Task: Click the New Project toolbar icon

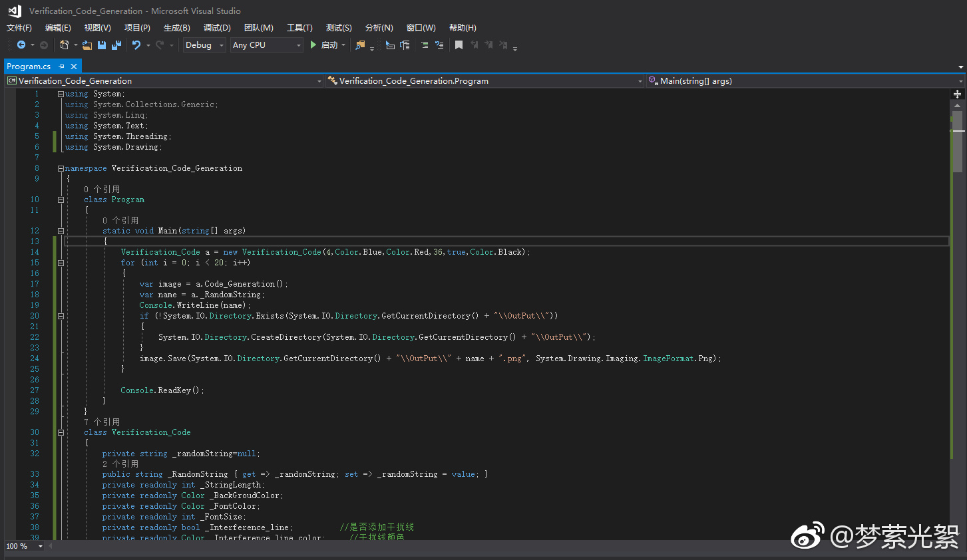Action: point(65,45)
